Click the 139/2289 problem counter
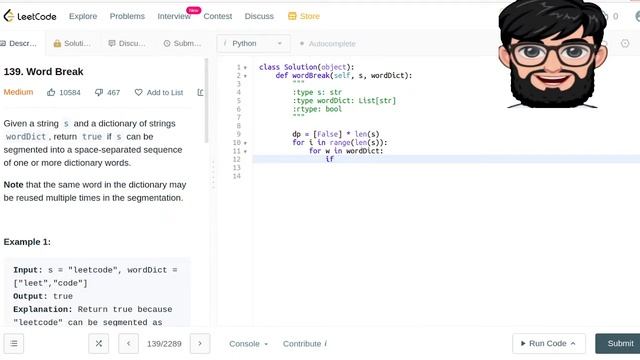 click(164, 344)
